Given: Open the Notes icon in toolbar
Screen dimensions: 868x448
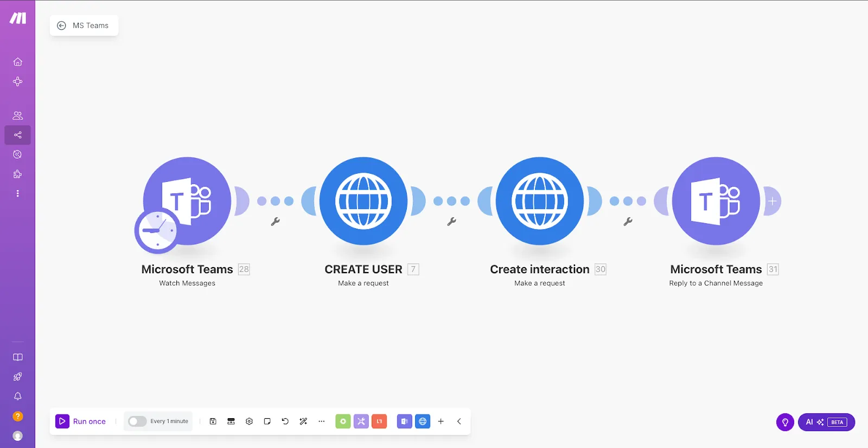Looking at the screenshot, I should tap(267, 421).
